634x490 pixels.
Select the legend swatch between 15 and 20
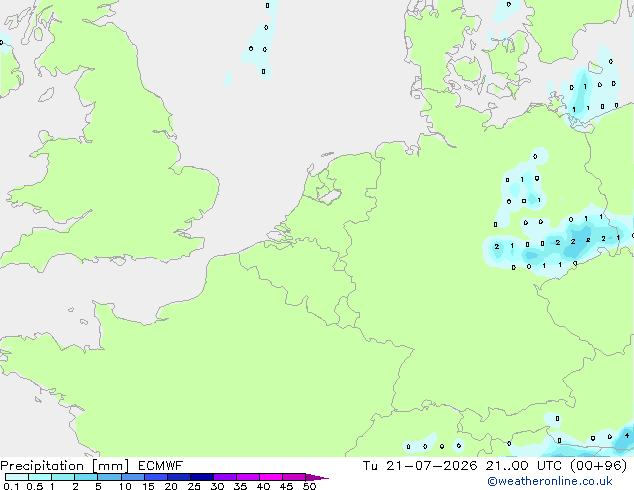[x=156, y=477]
